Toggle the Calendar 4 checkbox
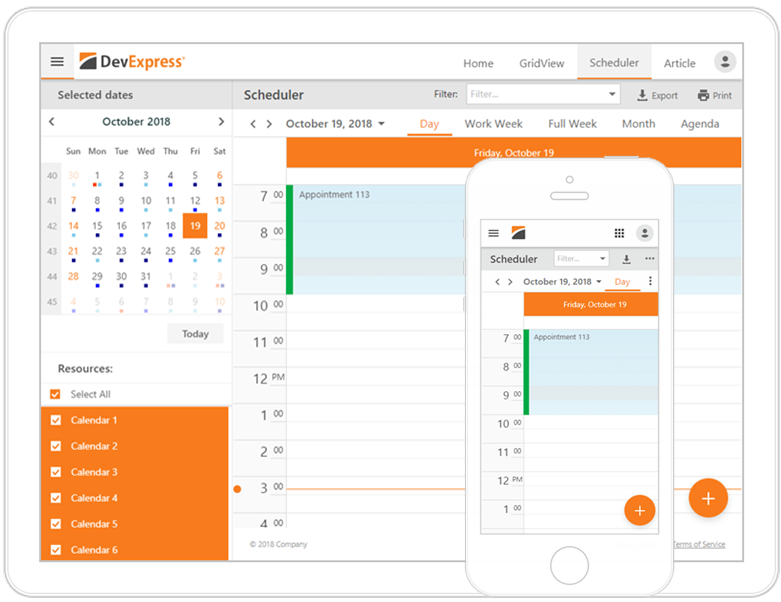Image resolution: width=781 pixels, height=602 pixels. (56, 498)
